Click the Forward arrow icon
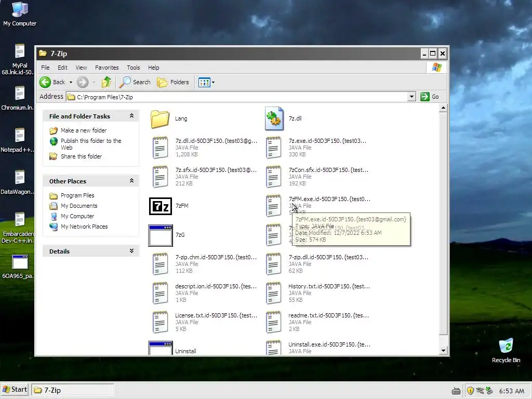Screen dimensions: 532x399 click(83, 82)
